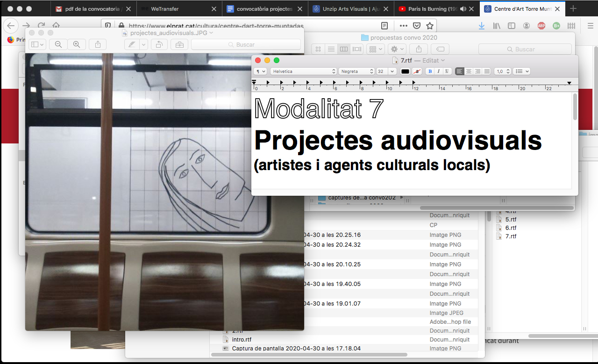Toggle the Firefox sidebars button

click(512, 26)
